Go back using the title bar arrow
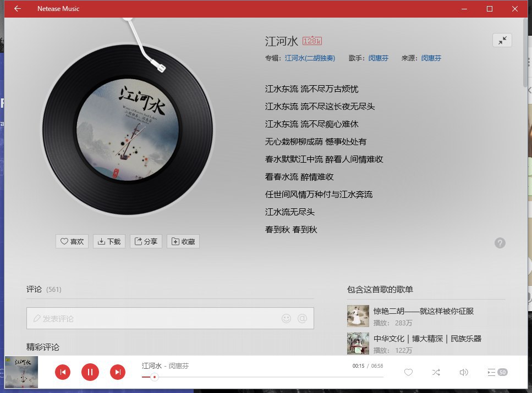This screenshot has width=532, height=393. click(x=18, y=8)
